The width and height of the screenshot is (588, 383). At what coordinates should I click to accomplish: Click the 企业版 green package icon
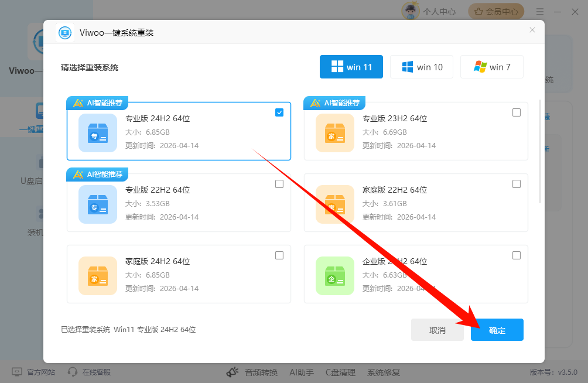coord(335,276)
